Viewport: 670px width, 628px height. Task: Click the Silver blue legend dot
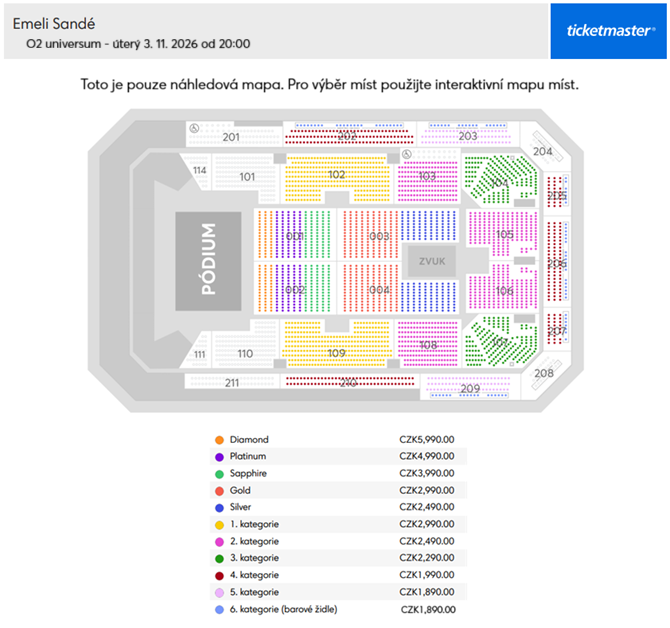pyautogui.click(x=218, y=508)
